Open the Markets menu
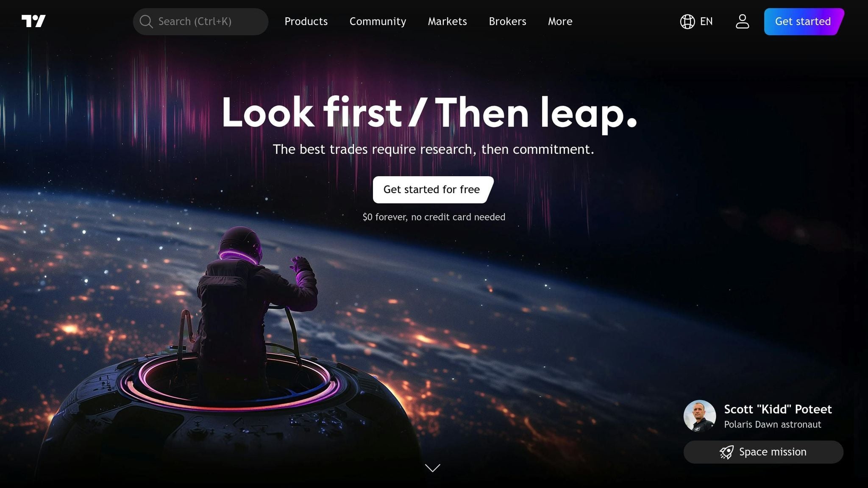The width and height of the screenshot is (868, 488). click(447, 22)
